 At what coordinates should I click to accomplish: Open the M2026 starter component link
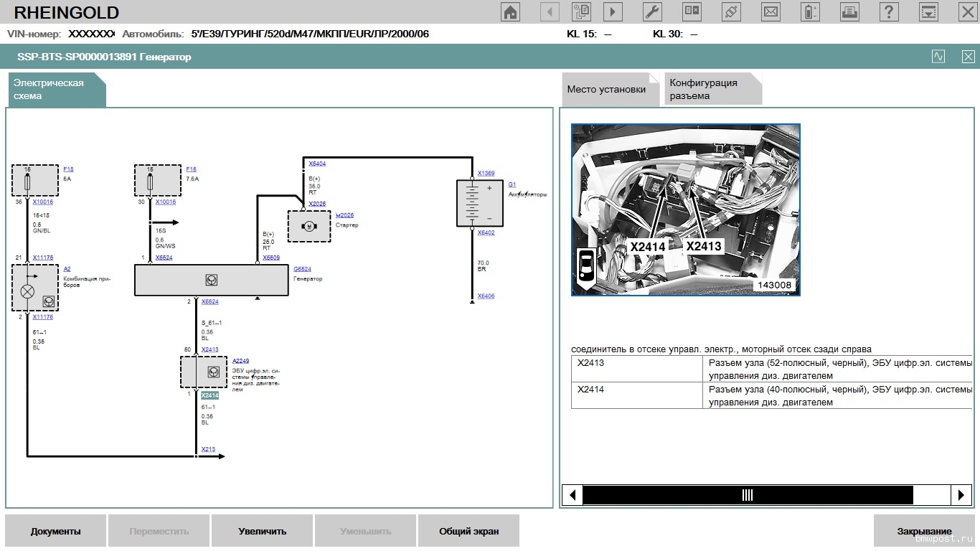[344, 215]
